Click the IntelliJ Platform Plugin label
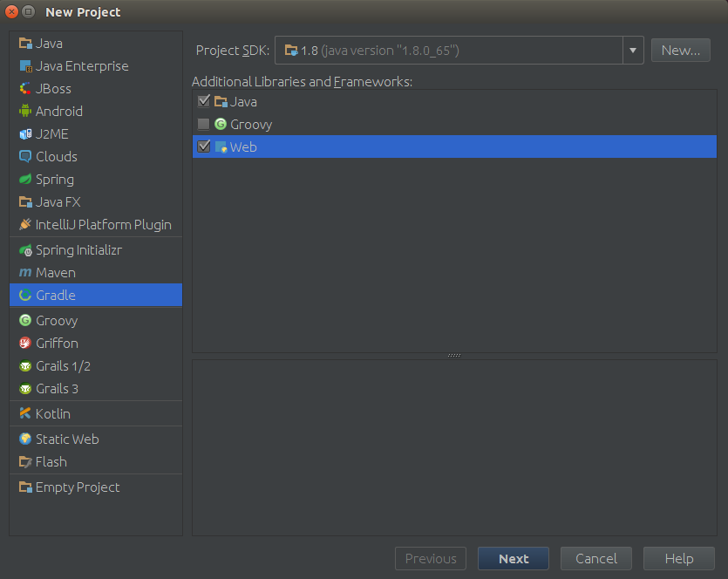The image size is (728, 579). (104, 225)
